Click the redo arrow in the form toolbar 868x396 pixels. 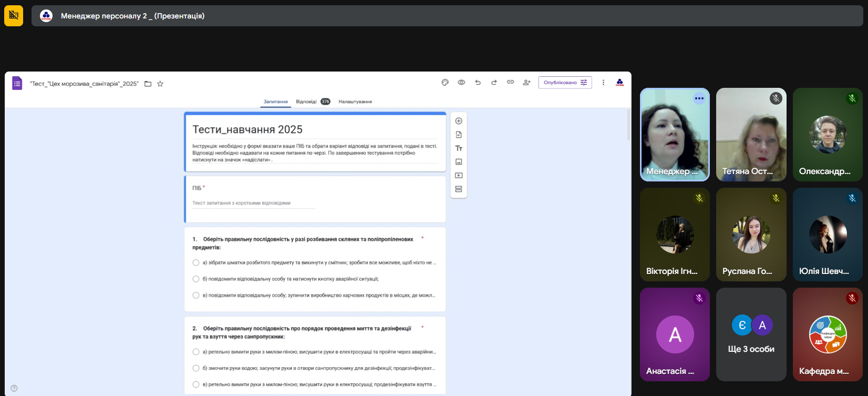494,83
